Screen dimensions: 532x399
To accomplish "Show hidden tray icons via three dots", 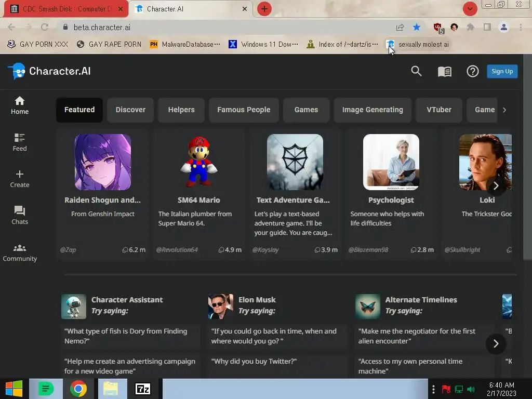I will 433,389.
